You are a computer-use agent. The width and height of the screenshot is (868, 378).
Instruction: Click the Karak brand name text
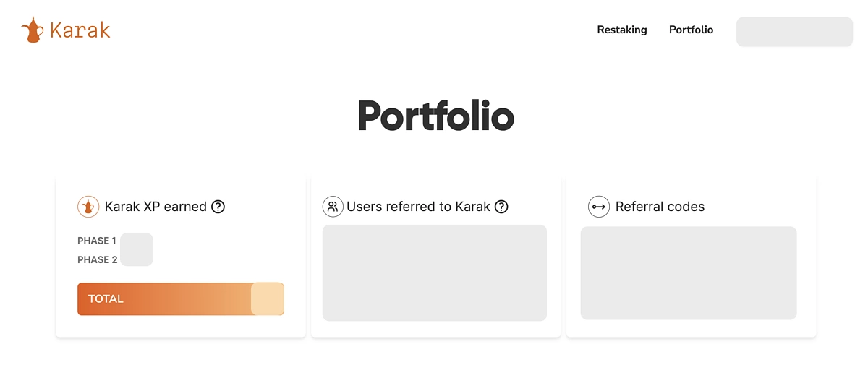click(x=80, y=30)
